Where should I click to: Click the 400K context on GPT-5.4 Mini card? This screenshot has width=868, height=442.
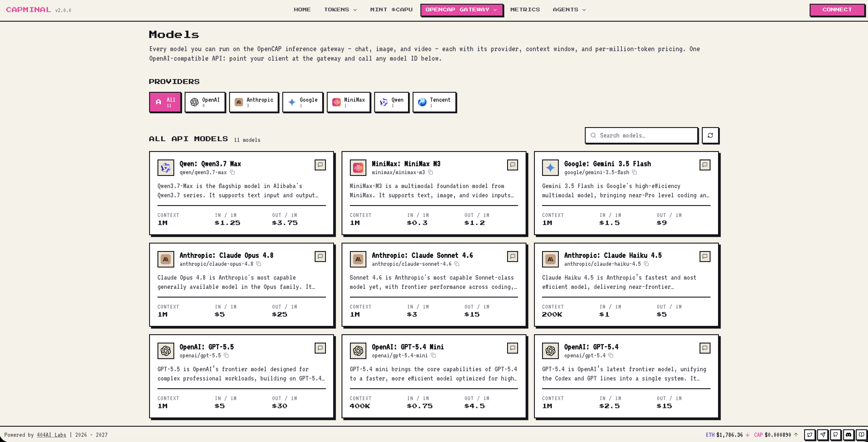tap(359, 406)
